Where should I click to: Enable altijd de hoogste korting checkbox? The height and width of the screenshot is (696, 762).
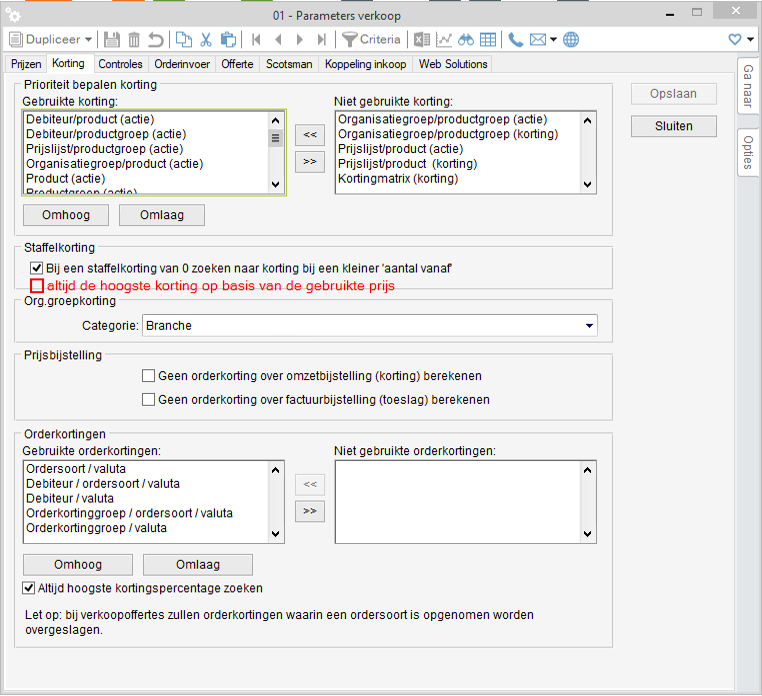37,285
